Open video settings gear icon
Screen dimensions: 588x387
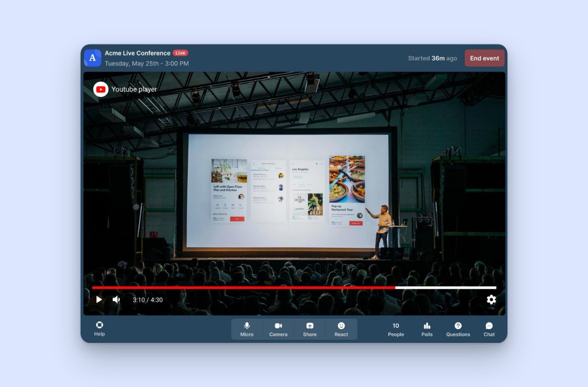click(491, 300)
